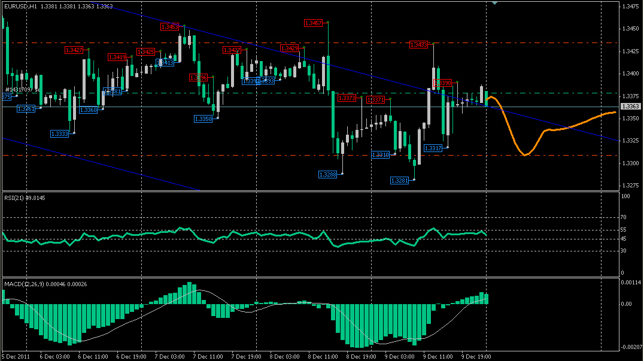The width and height of the screenshot is (644, 361).
Task: Click the blue 1.3310 low label
Action: (380, 155)
